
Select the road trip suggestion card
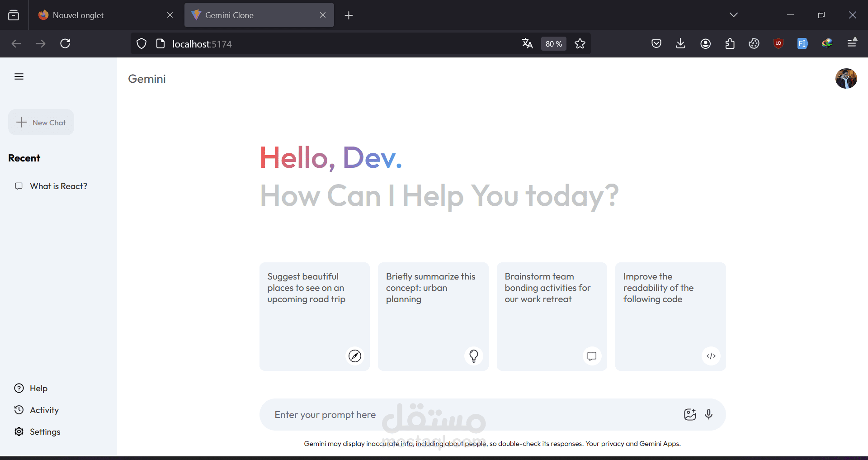coord(315,317)
